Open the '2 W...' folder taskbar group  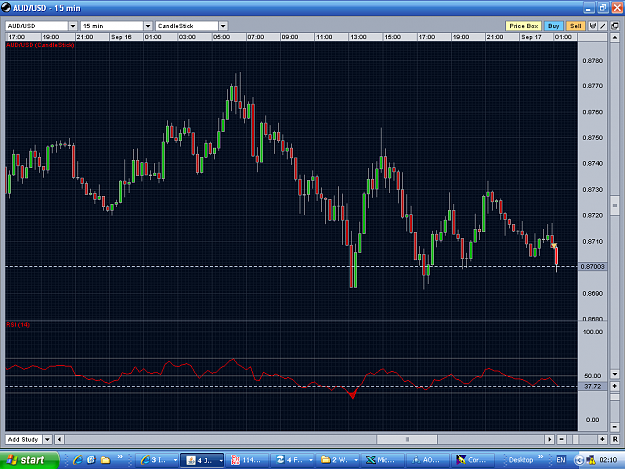(x=338, y=460)
